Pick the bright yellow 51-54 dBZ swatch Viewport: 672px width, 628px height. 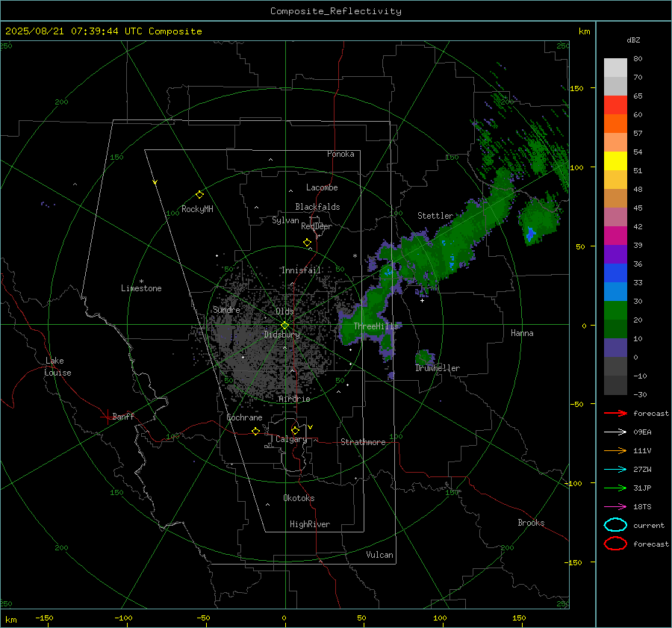(x=615, y=161)
